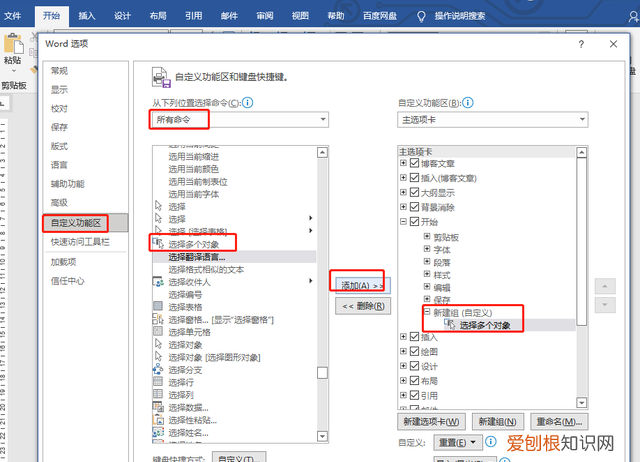Expand the 剪贴板 group node
The height and width of the screenshot is (462, 640).
[427, 236]
